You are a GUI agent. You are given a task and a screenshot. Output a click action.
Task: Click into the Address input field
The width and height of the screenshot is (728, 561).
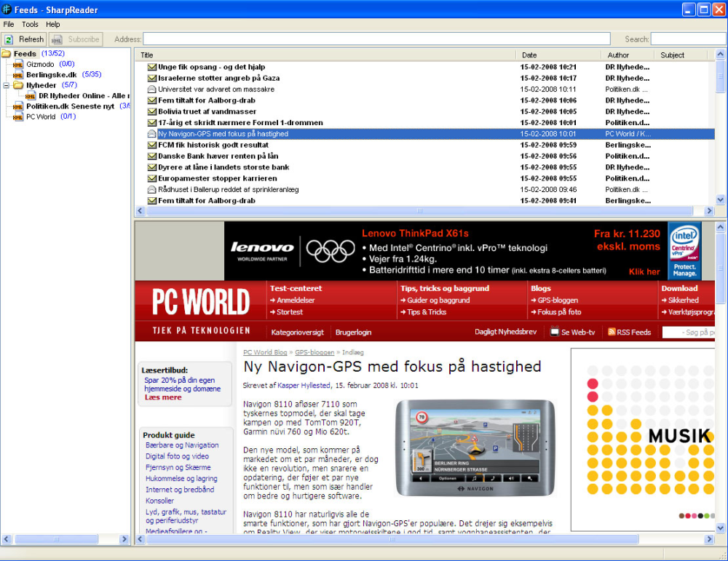(x=376, y=39)
